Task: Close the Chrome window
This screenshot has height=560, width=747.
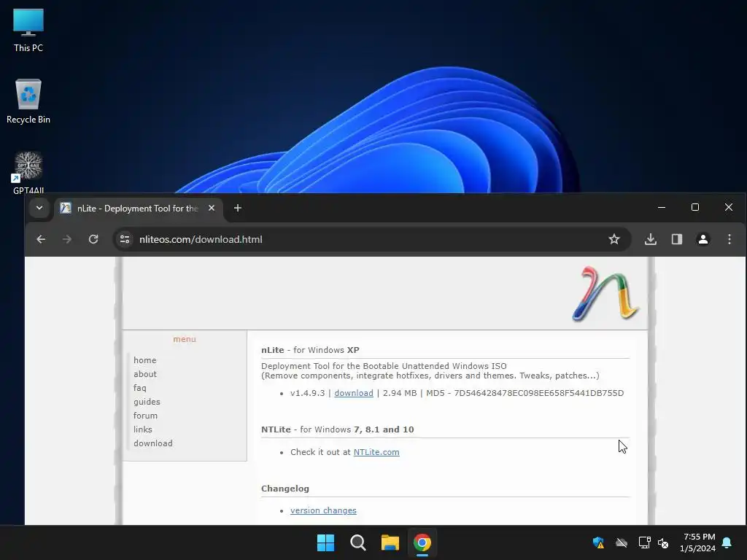Action: (729, 207)
